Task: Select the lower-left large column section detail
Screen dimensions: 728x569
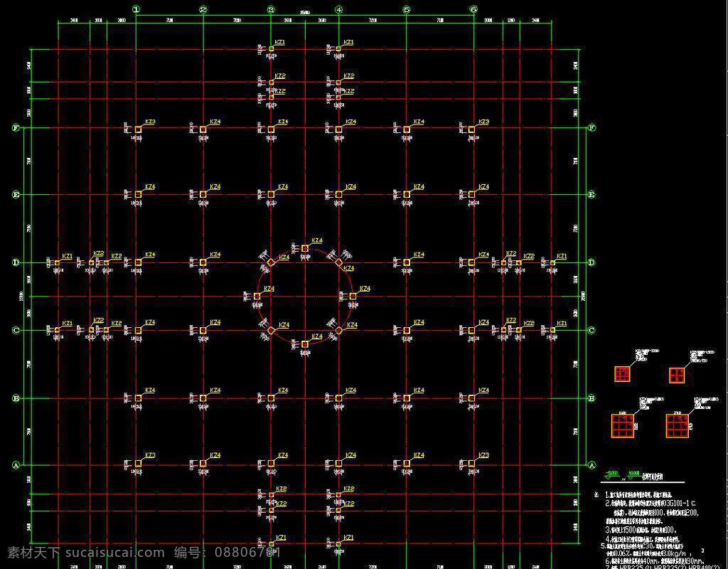Action: (622, 425)
